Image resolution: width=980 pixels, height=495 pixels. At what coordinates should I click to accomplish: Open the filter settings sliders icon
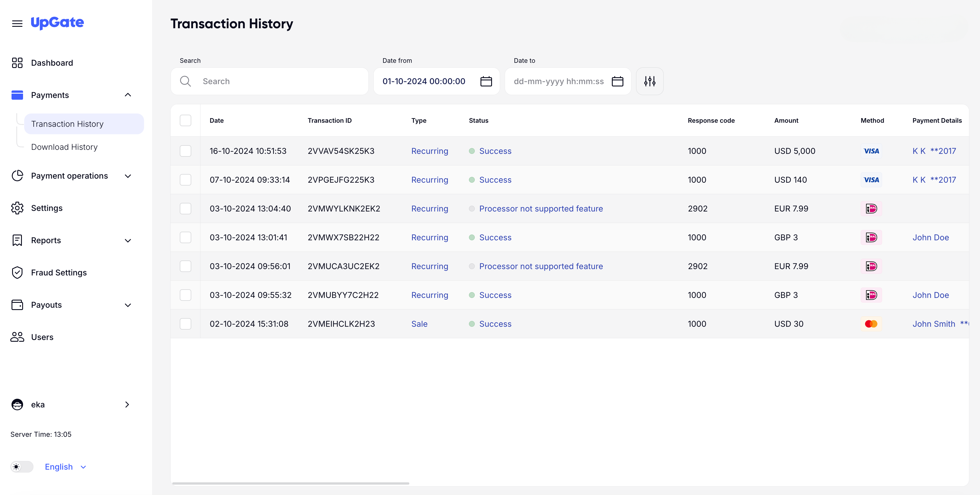(649, 81)
